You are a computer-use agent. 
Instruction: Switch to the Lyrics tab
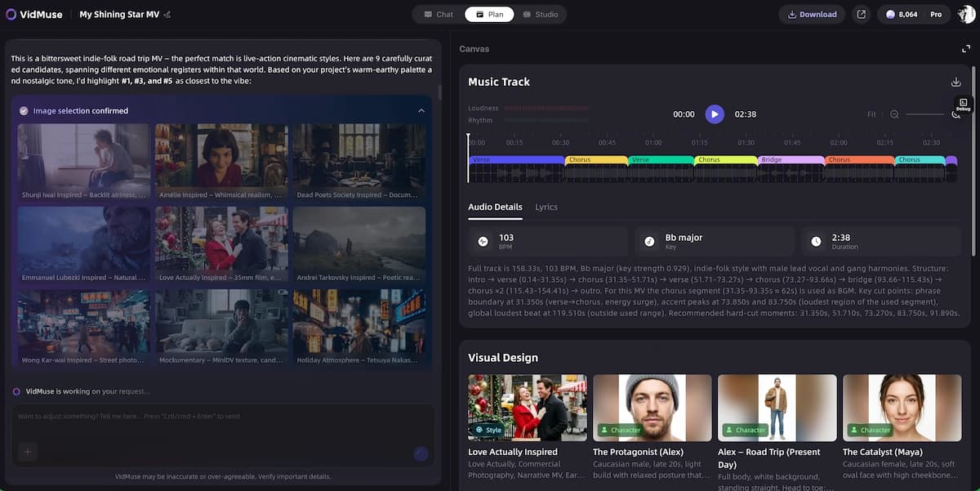546,207
